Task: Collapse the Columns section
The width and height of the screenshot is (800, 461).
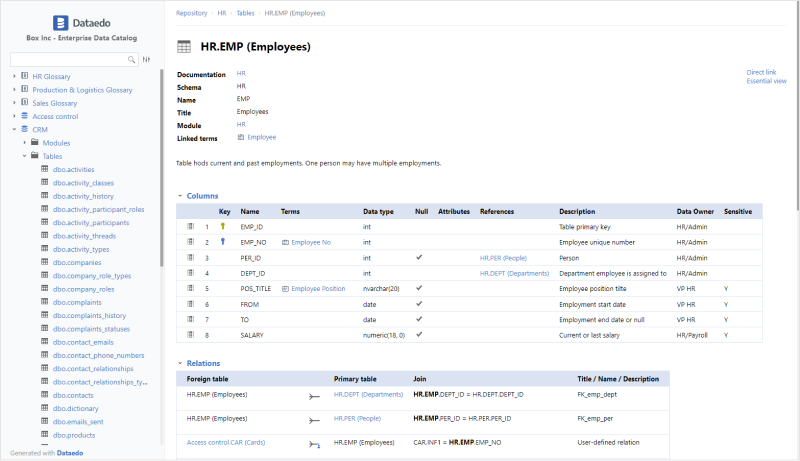Action: pyautogui.click(x=180, y=196)
